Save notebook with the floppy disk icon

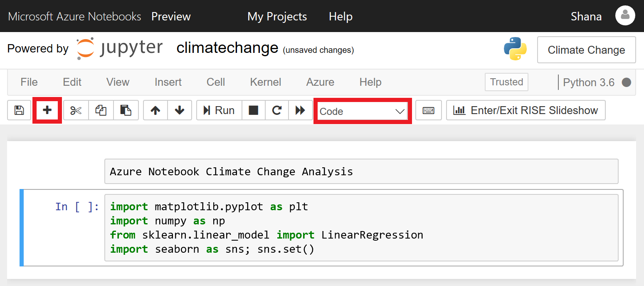coord(19,110)
